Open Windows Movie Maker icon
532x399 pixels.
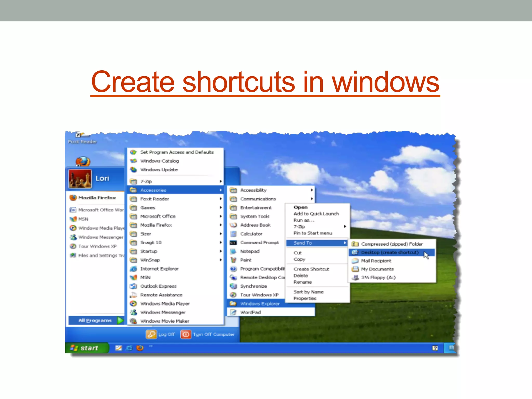pos(134,321)
